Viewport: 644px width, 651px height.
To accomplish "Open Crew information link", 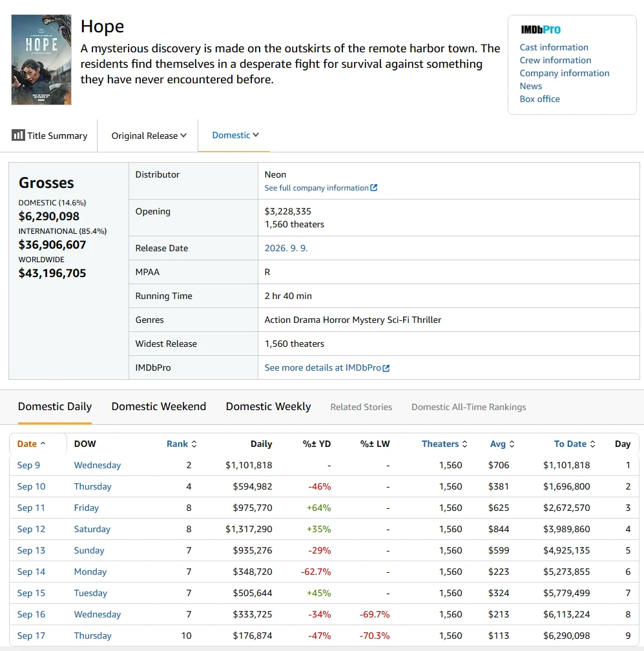I will click(556, 60).
